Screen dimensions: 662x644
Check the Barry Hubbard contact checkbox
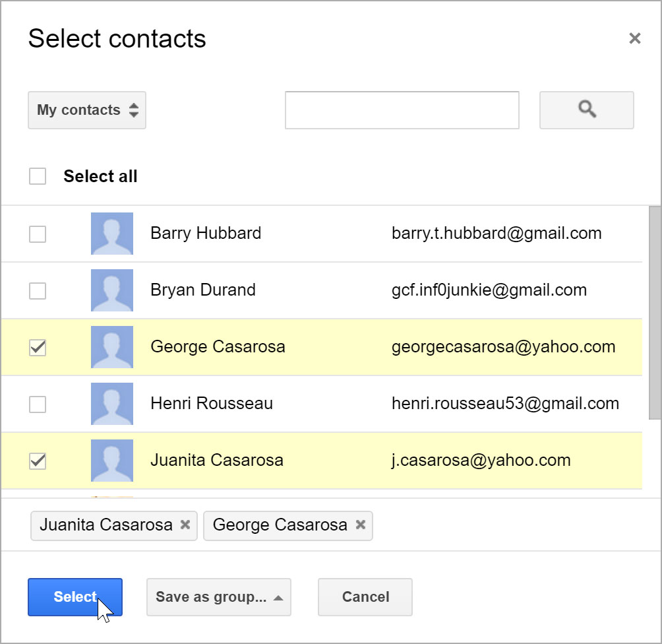pyautogui.click(x=38, y=233)
